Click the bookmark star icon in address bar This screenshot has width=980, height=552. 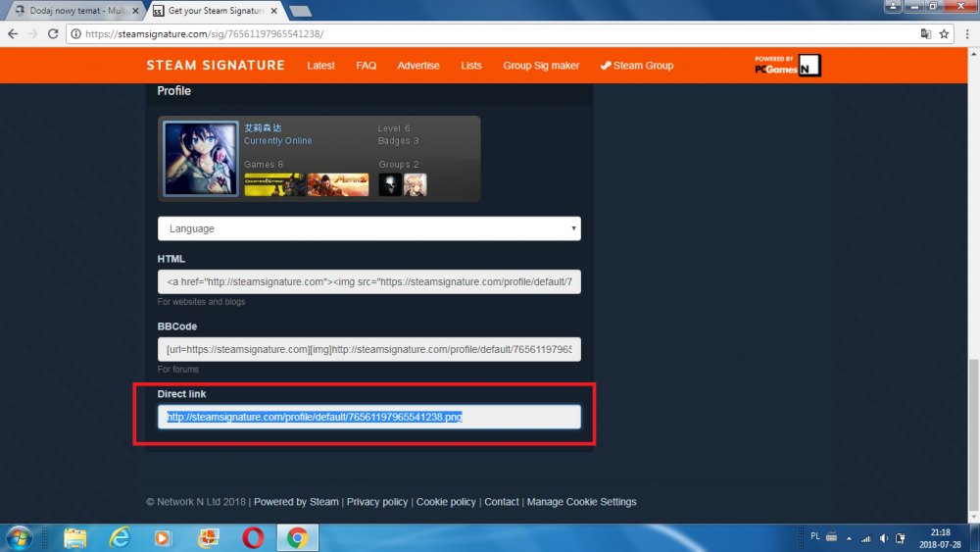(x=944, y=33)
